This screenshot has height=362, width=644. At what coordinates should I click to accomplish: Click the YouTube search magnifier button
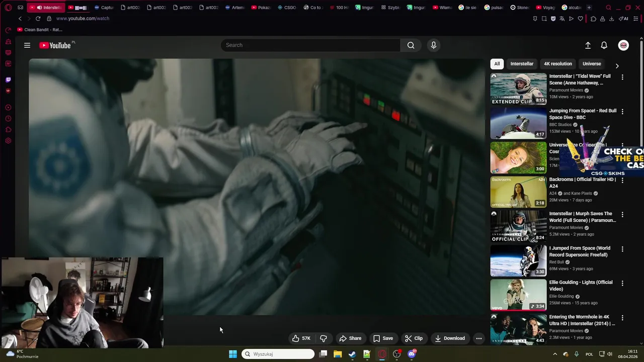click(411, 45)
